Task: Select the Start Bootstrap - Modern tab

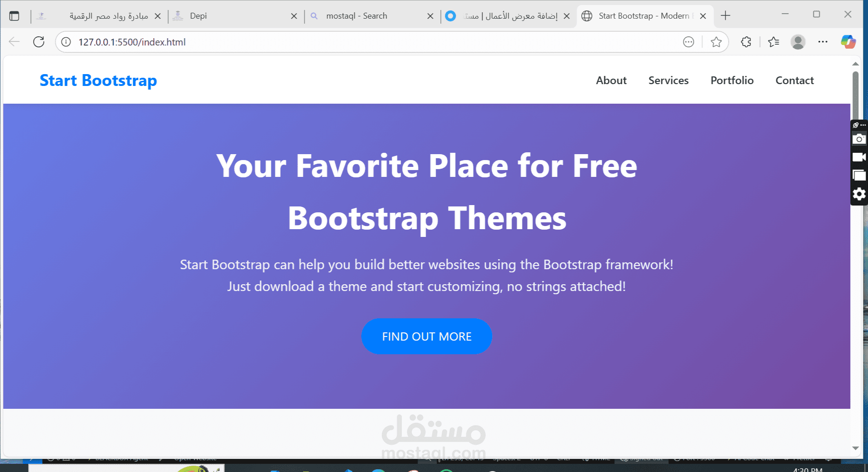Action: pyautogui.click(x=645, y=16)
